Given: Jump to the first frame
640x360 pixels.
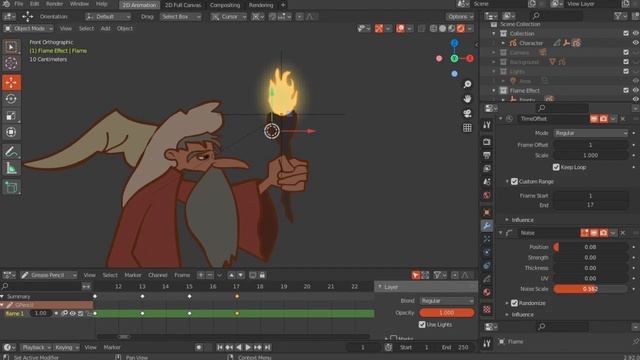Looking at the screenshot, I should tap(220, 347).
